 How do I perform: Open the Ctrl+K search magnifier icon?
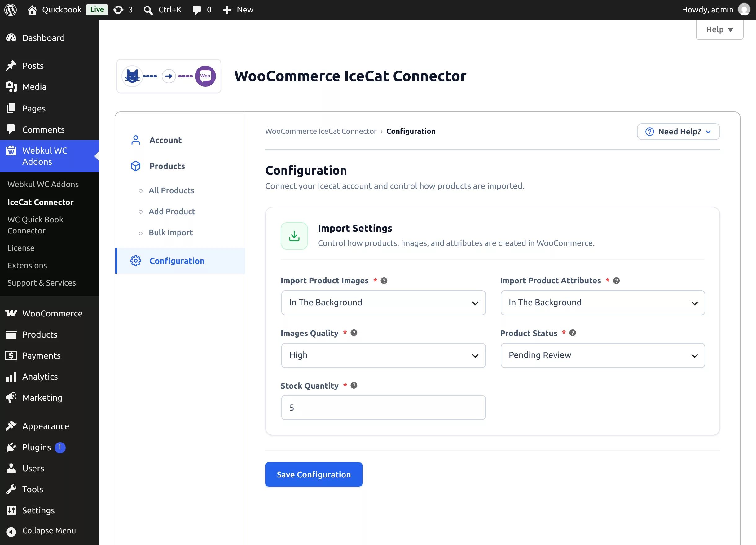click(148, 10)
